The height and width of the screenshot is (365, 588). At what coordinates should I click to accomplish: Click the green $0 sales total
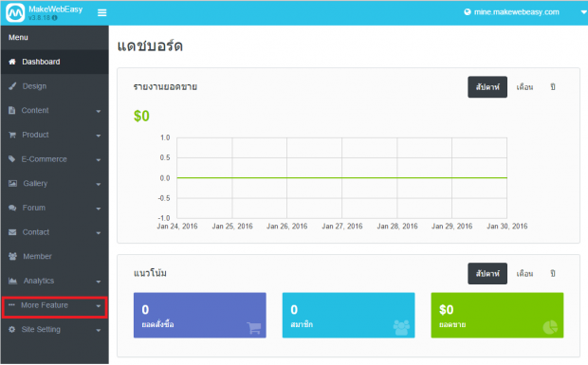[141, 116]
